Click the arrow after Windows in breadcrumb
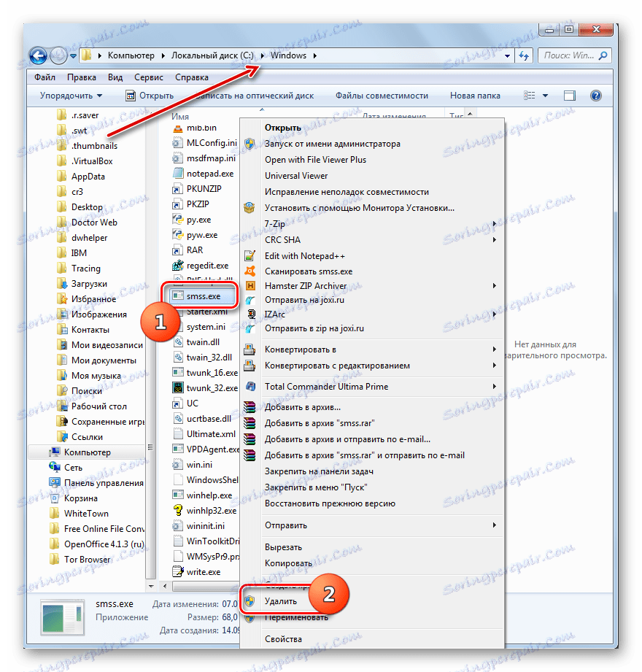642x672 pixels. click(x=314, y=55)
